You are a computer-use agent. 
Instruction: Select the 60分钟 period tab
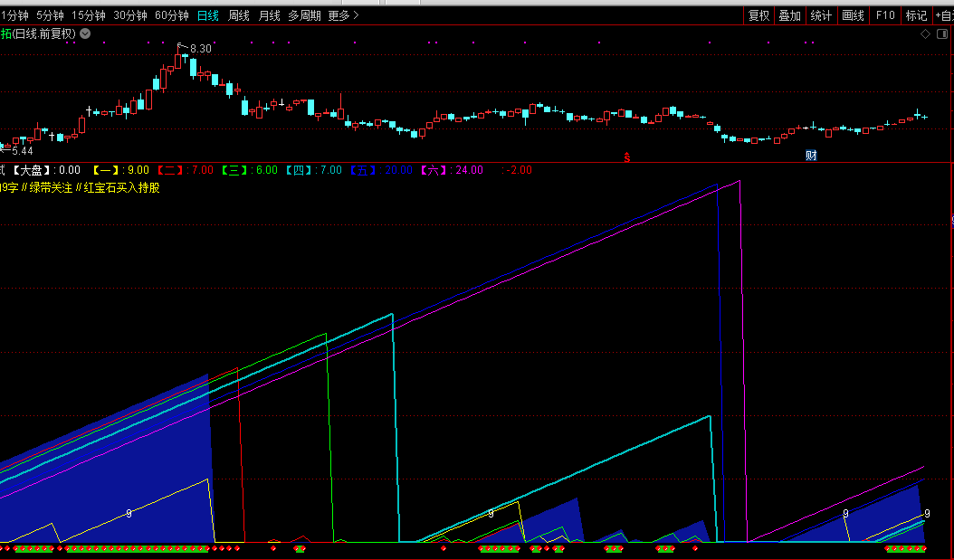pyautogui.click(x=171, y=15)
